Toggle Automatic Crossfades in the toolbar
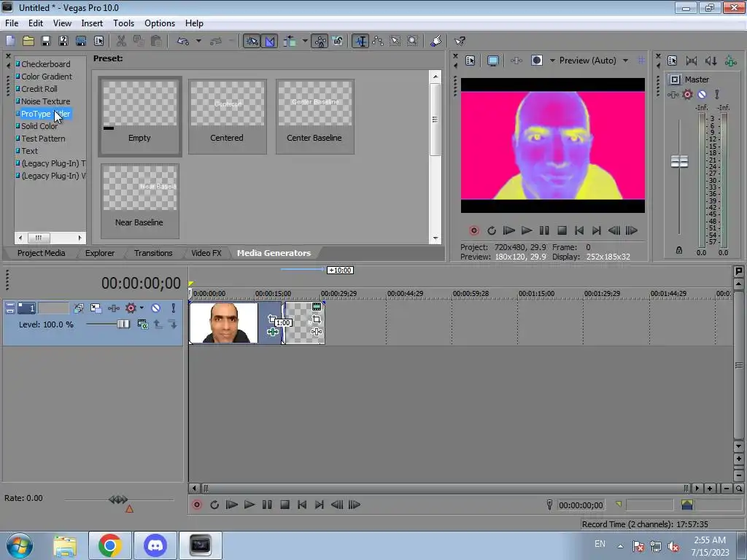The width and height of the screenshot is (747, 560). 270,41
